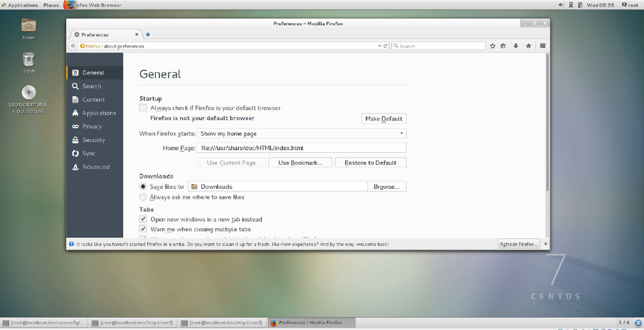Switch to the /etc/sysconfig terminal window

point(45,323)
